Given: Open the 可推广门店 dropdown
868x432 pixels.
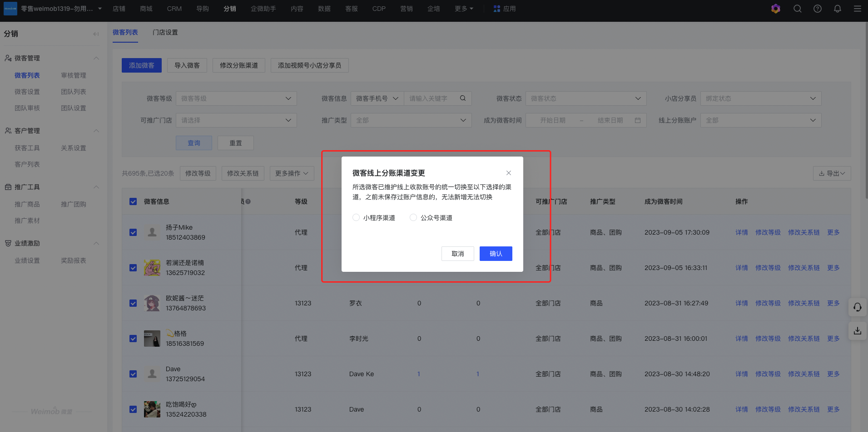Looking at the screenshot, I should click(236, 120).
